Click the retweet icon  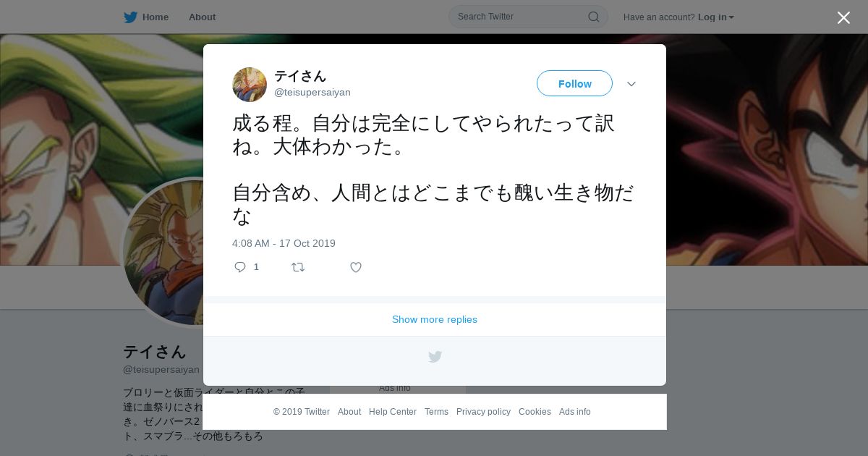298,267
